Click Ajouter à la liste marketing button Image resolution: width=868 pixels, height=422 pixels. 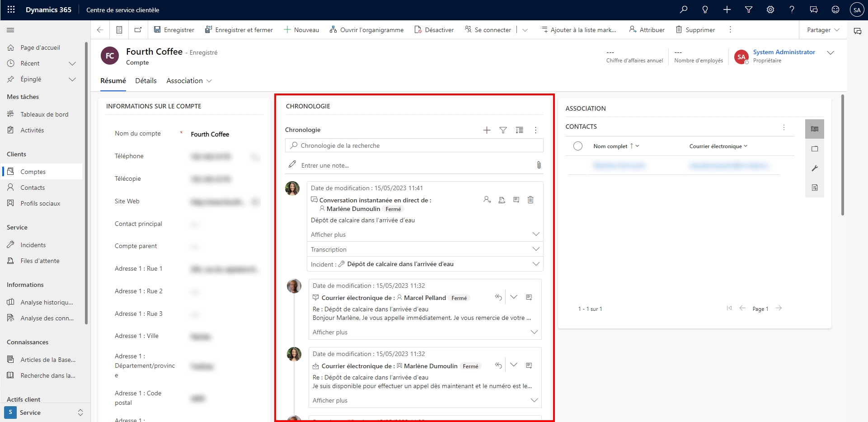[578, 30]
